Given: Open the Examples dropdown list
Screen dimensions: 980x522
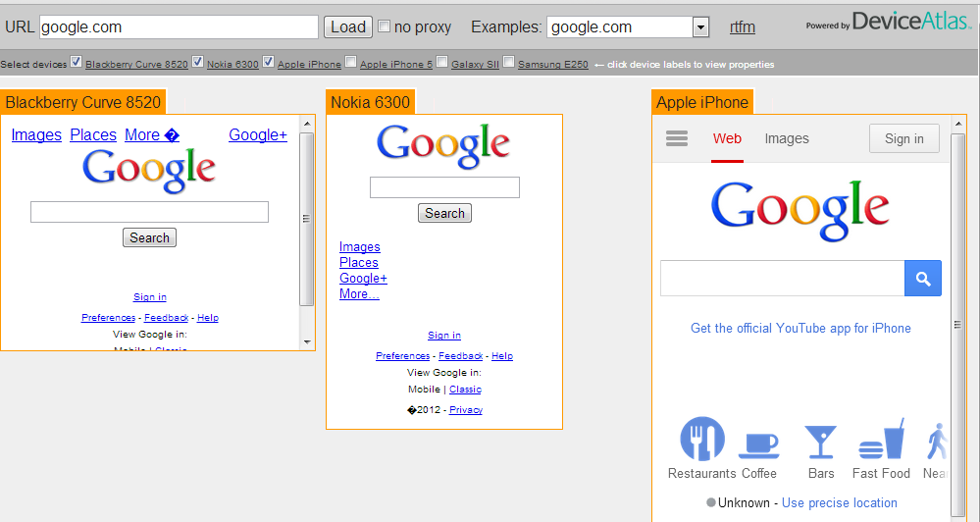Looking at the screenshot, I should [x=700, y=27].
